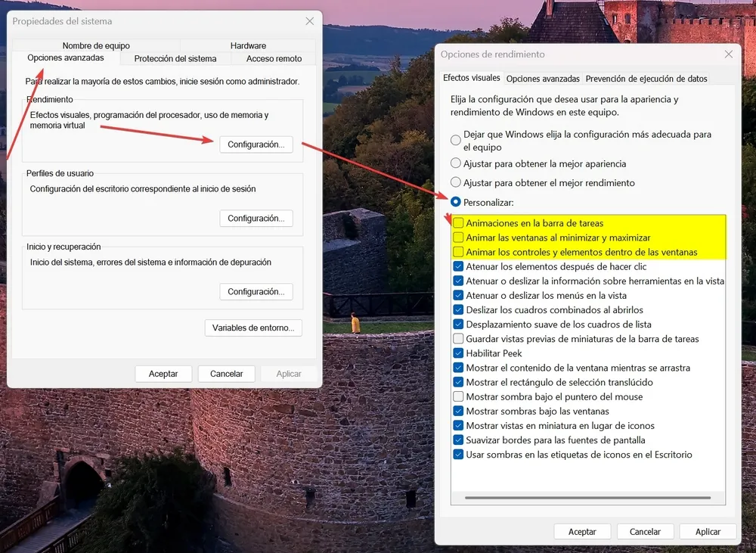Select Ajustar para obtener la mejor apariencia
This screenshot has width=756, height=553.
point(455,163)
